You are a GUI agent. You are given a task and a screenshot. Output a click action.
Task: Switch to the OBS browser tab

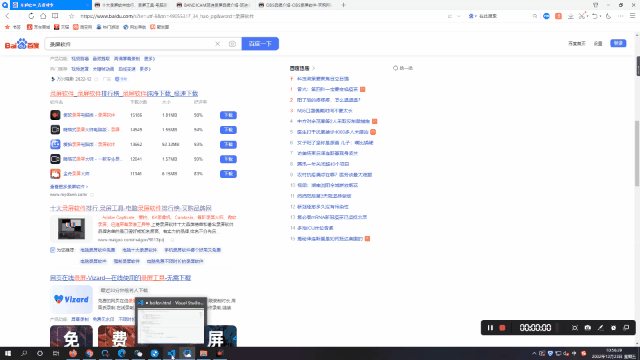tap(296, 5)
